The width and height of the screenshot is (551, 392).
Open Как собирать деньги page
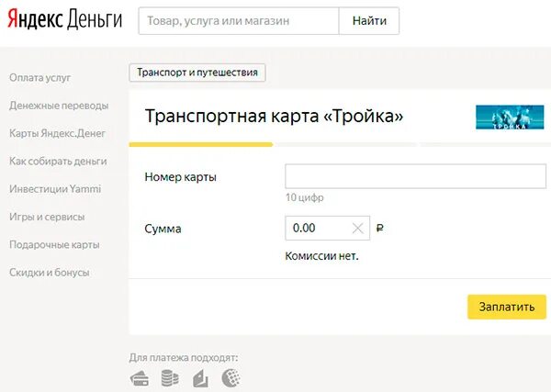point(58,162)
